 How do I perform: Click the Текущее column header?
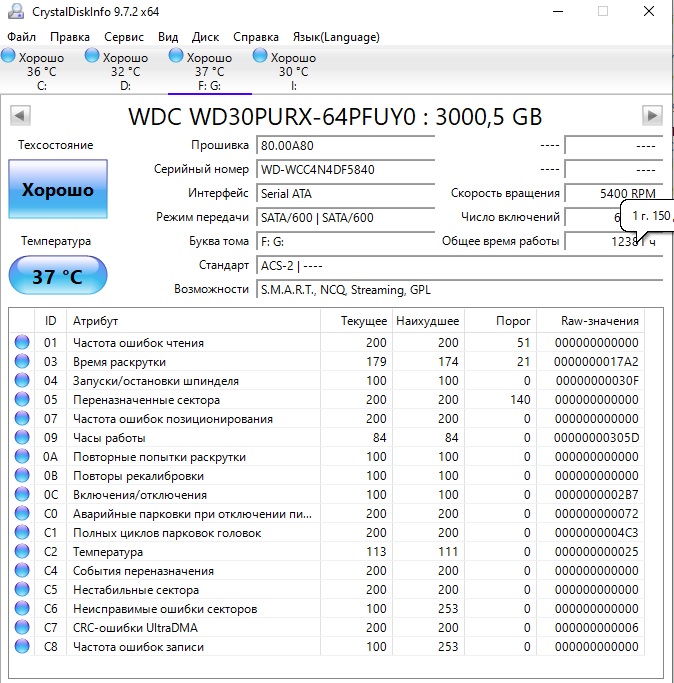pos(356,321)
